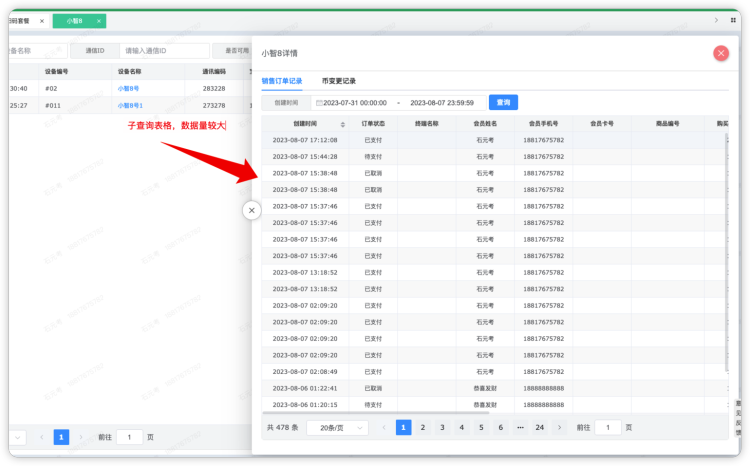Click the ellipsis more-pages button in pagination
Viewport: 750px width, 466px height.
point(520,427)
